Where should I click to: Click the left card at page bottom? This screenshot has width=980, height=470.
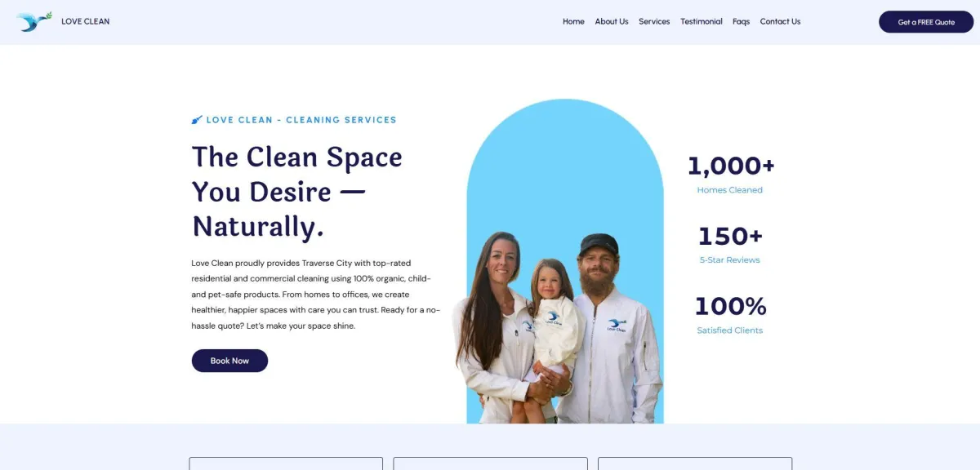coord(286,463)
